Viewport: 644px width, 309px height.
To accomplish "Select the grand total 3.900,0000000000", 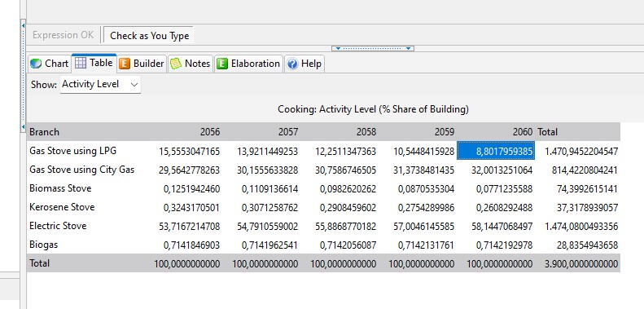I will point(581,263).
